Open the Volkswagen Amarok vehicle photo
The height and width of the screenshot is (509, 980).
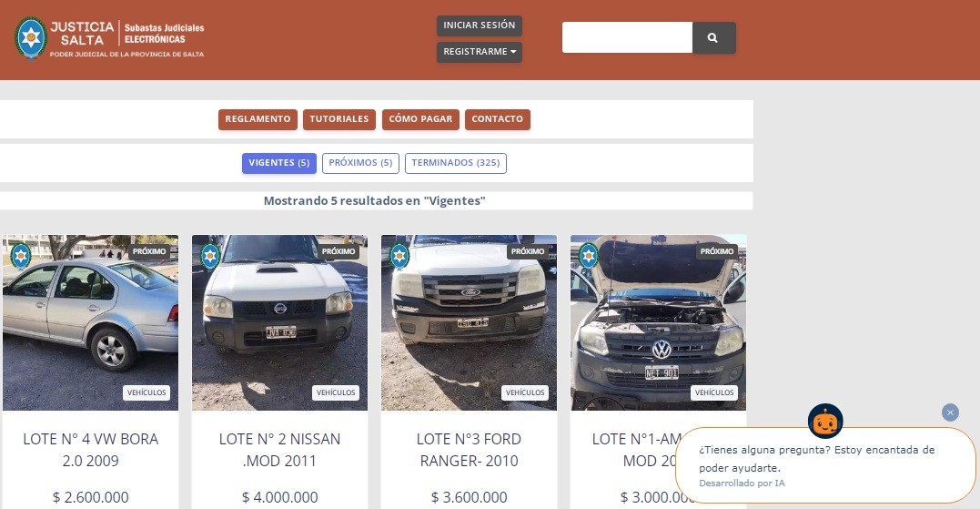point(658,322)
